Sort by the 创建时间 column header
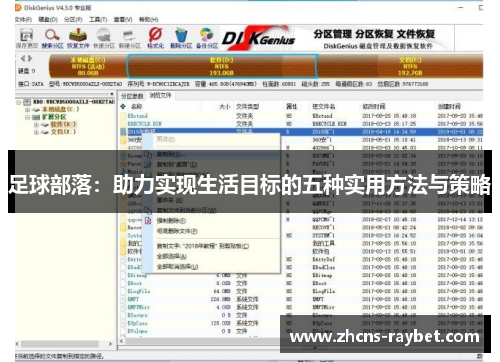 [x=460, y=106]
